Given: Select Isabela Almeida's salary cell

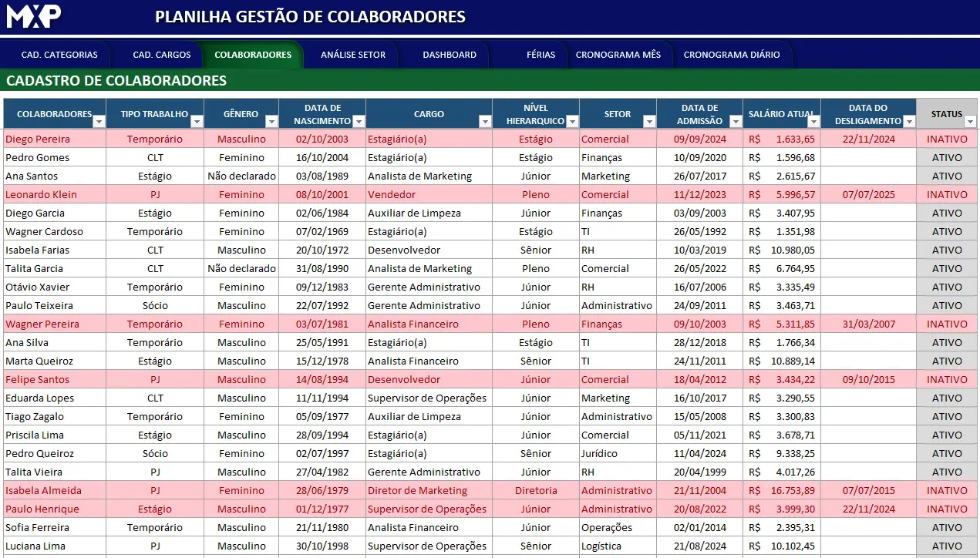Looking at the screenshot, I should pyautogui.click(x=781, y=491).
